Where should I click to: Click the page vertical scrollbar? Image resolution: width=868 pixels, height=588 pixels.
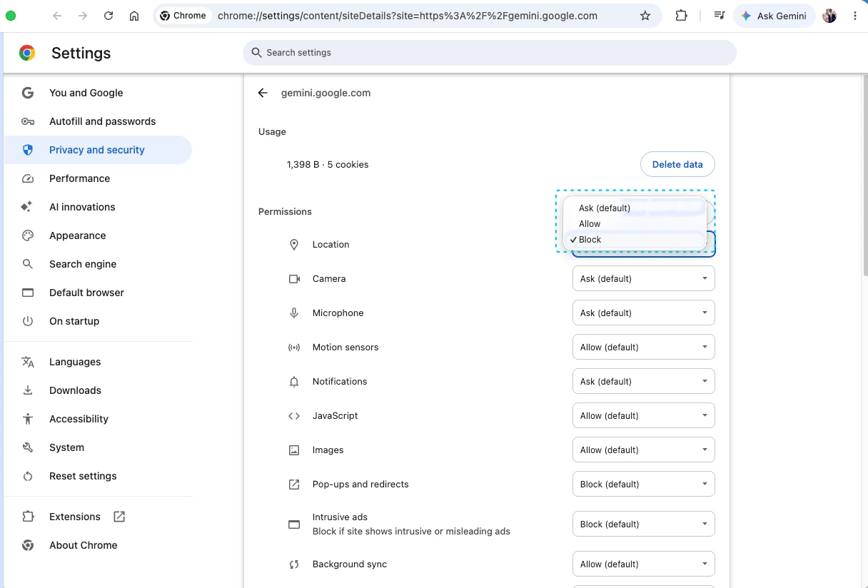tap(865, 175)
